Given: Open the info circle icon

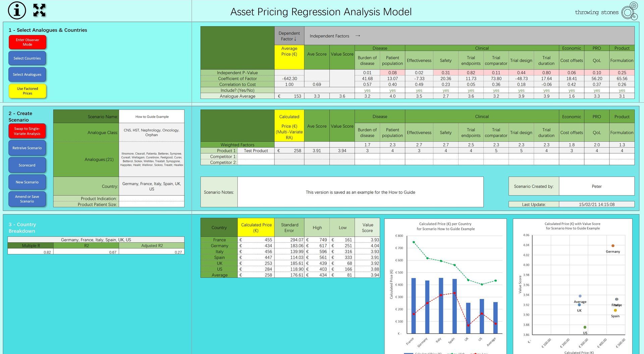Looking at the screenshot, I should click(x=17, y=10).
